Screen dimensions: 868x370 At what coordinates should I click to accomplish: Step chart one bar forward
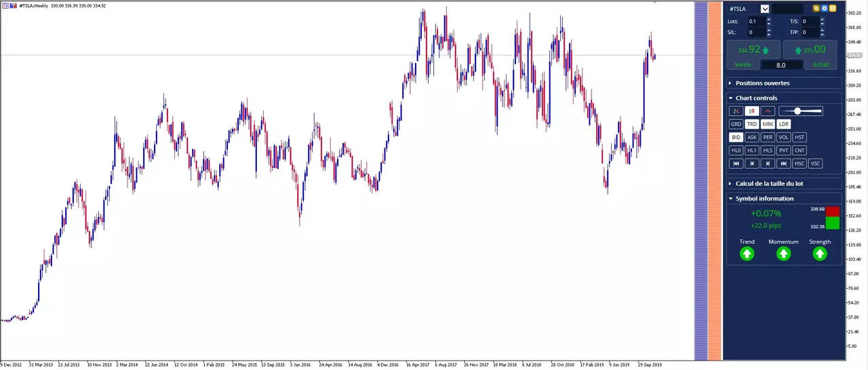coord(768,163)
